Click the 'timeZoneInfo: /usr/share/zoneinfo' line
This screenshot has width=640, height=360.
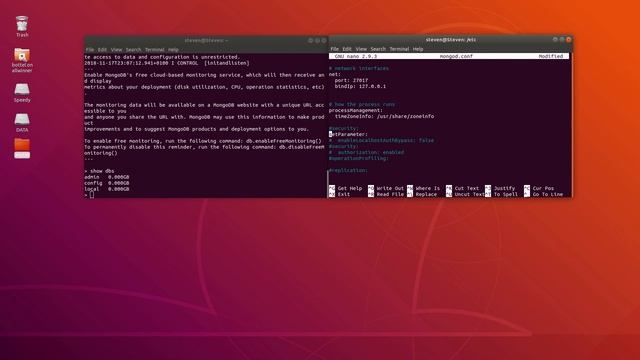pos(384,116)
